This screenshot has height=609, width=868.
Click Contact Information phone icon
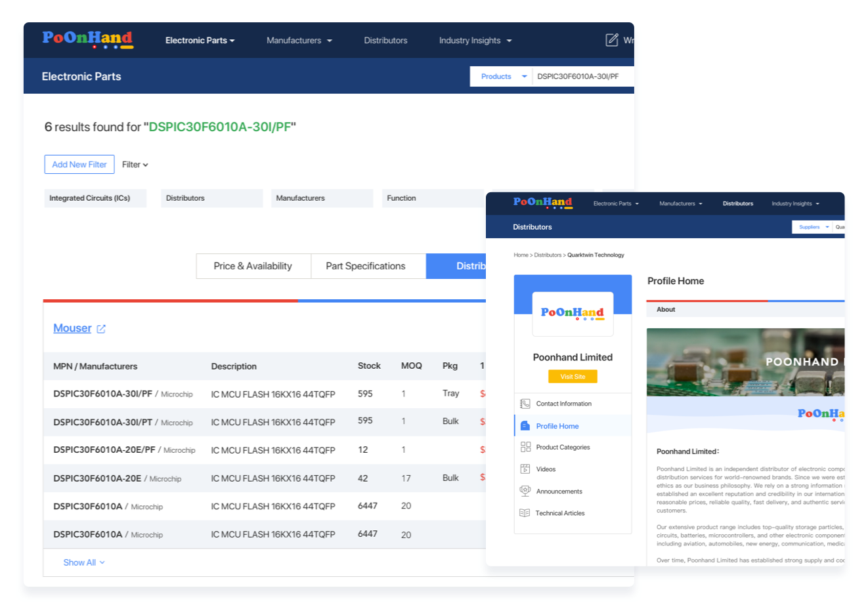(525, 404)
